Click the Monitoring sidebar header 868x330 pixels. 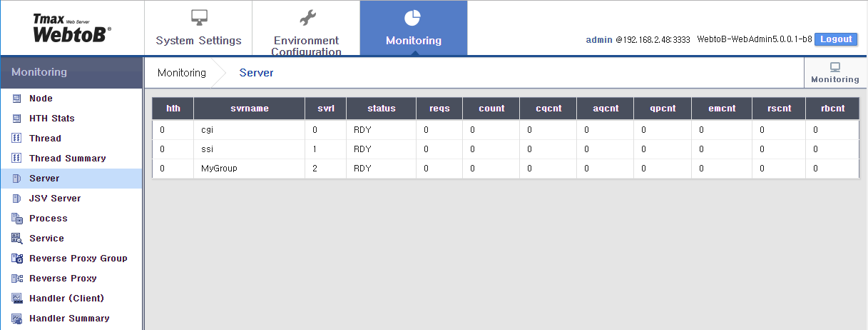pos(71,72)
